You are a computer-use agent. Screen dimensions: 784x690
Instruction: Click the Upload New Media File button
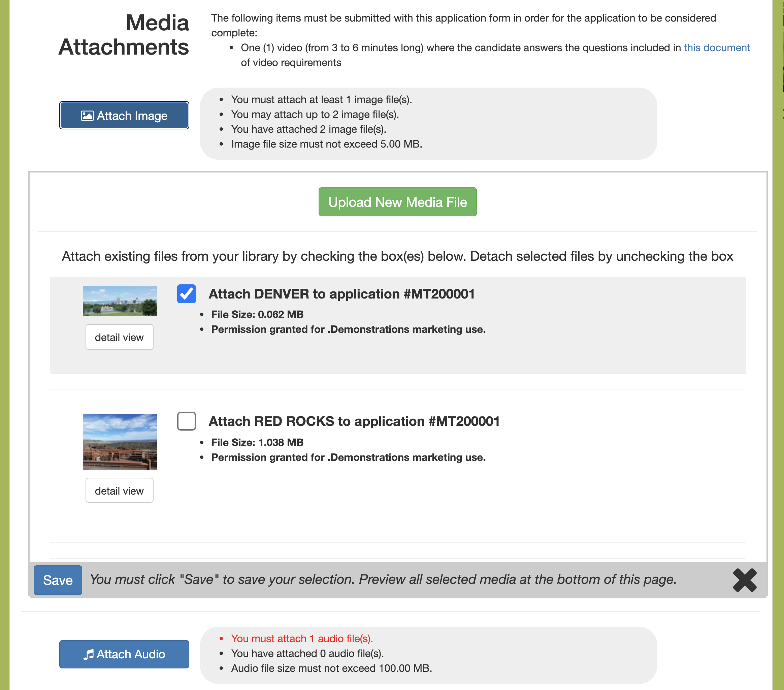tap(397, 202)
